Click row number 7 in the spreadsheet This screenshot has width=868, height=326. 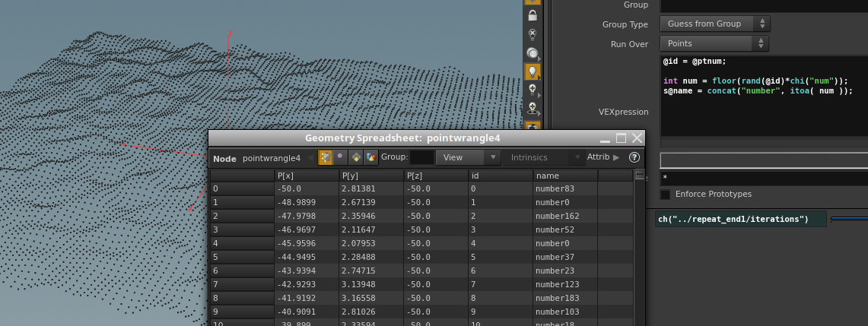point(242,284)
